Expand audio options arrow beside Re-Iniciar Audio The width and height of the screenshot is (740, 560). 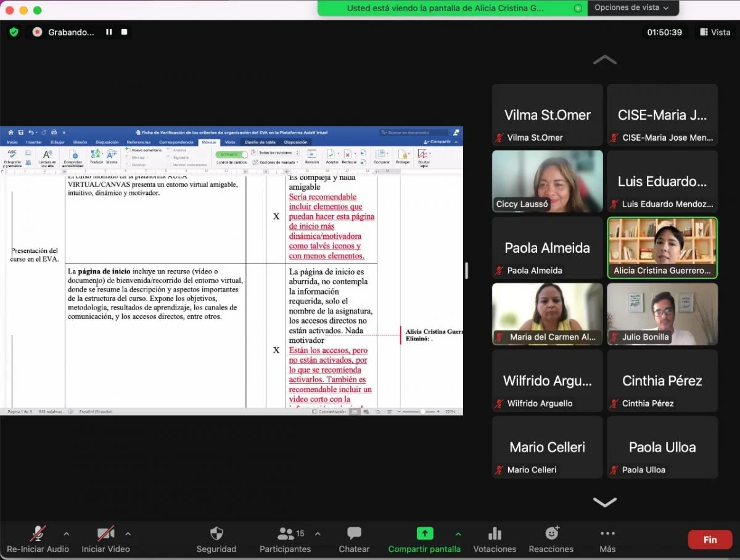pos(67,533)
